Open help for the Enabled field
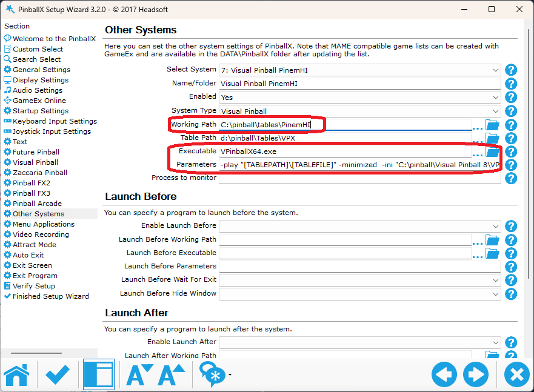The width and height of the screenshot is (534, 392). (511, 98)
